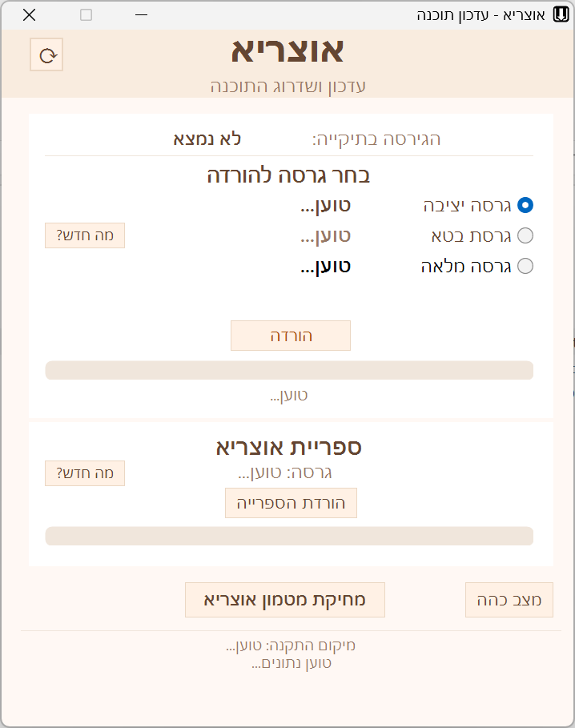This screenshot has height=728, width=575.
Task: Click the בחר גרסה להורדה section header
Action: (x=291, y=175)
